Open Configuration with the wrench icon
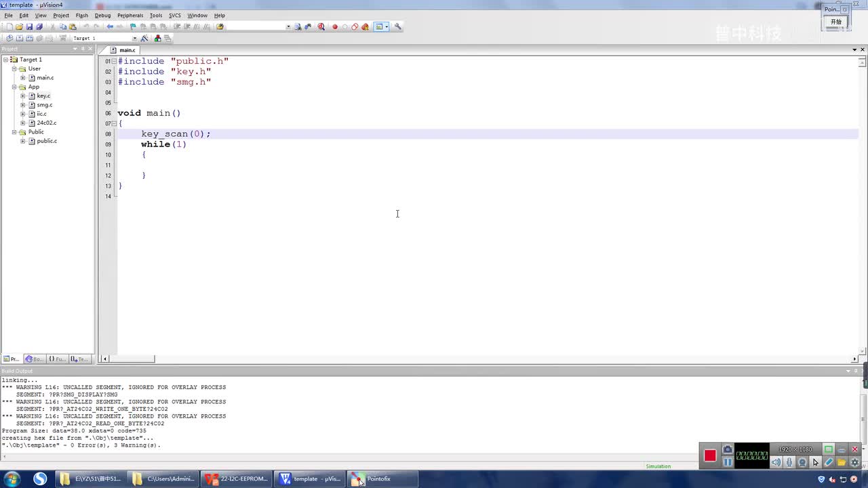 pyautogui.click(x=398, y=27)
